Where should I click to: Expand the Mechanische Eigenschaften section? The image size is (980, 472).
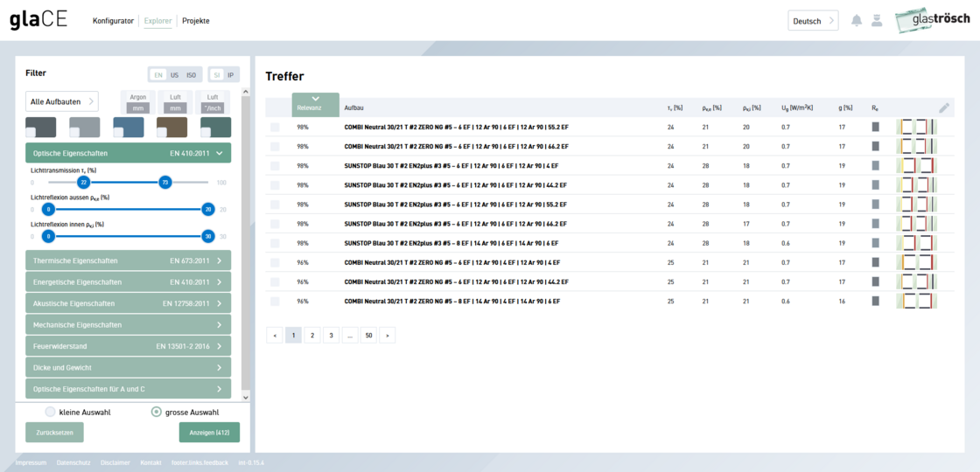click(x=128, y=324)
